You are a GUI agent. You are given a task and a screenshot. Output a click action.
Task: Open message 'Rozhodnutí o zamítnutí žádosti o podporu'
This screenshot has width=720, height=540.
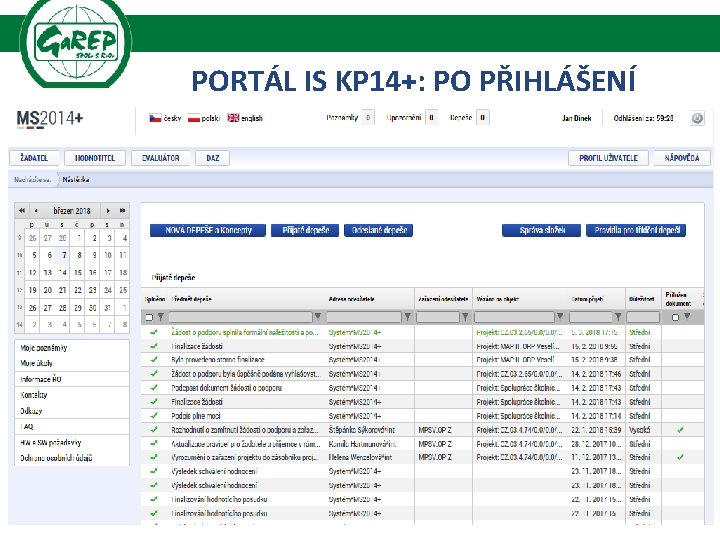[x=245, y=430]
